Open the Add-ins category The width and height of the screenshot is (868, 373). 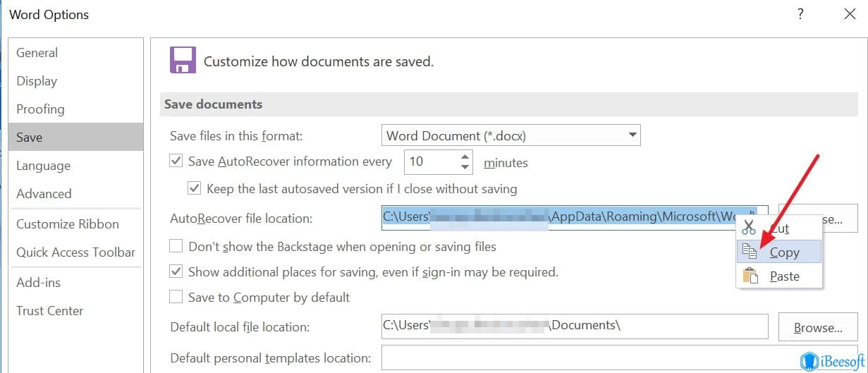tap(76, 283)
